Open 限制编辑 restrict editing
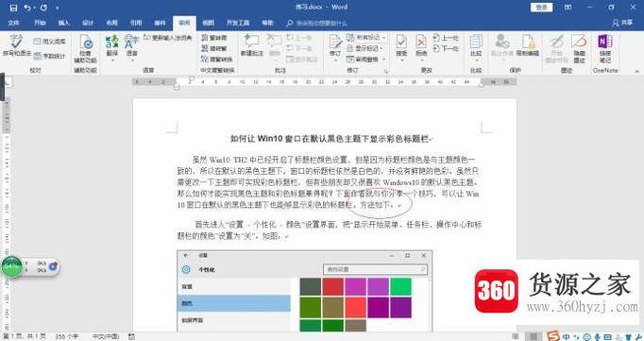Viewport: 644px width, 341px height. pos(527,45)
